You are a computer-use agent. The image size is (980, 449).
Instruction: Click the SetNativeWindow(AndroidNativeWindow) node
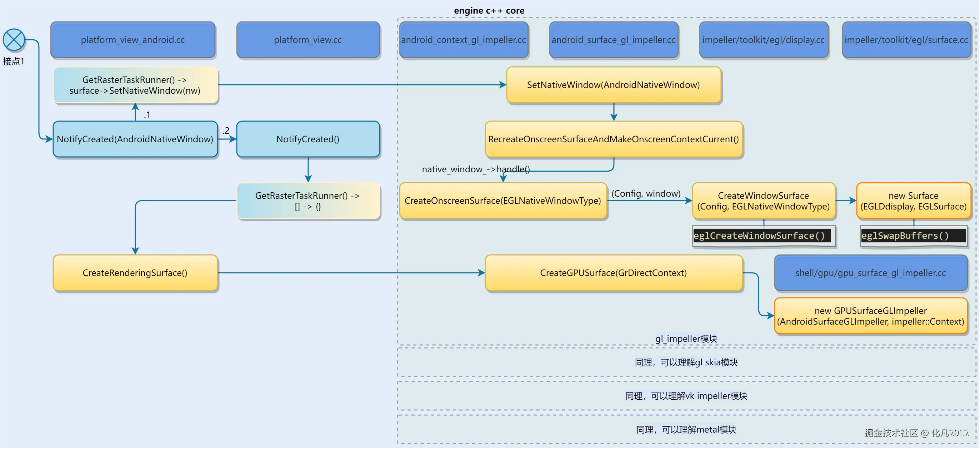click(613, 85)
